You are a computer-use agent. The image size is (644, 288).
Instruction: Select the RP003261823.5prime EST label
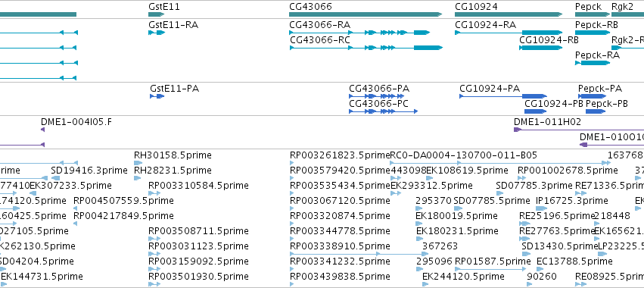[339, 155]
